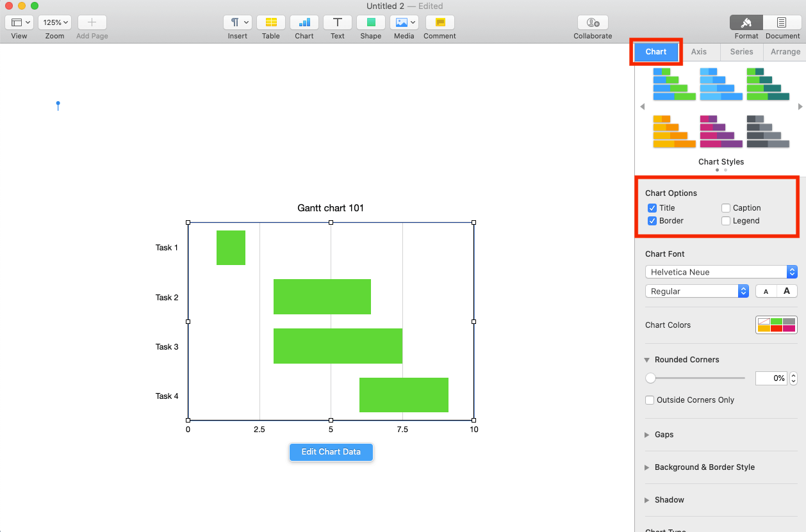Expand the Shadow section
Viewport: 806px width, 532px height.
pyautogui.click(x=669, y=499)
